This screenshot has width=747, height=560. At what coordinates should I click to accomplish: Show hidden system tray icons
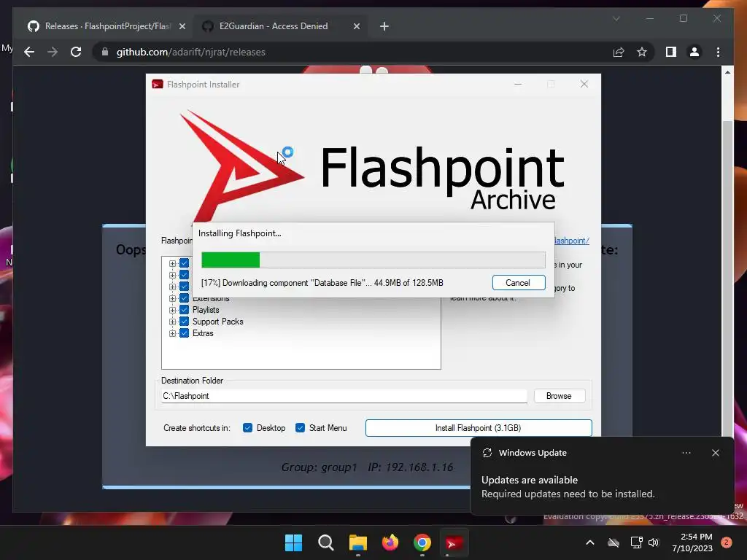[x=589, y=542]
